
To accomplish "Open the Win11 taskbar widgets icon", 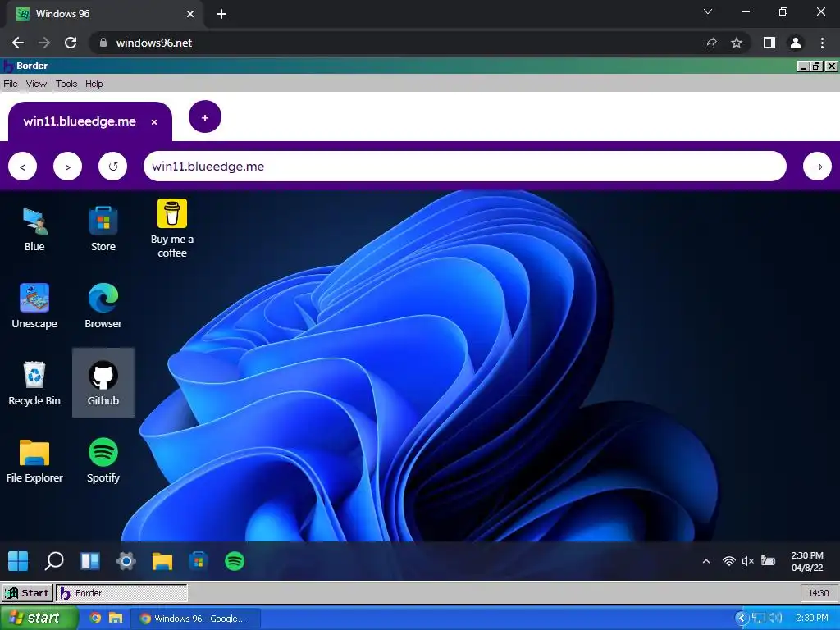I will click(x=90, y=561).
